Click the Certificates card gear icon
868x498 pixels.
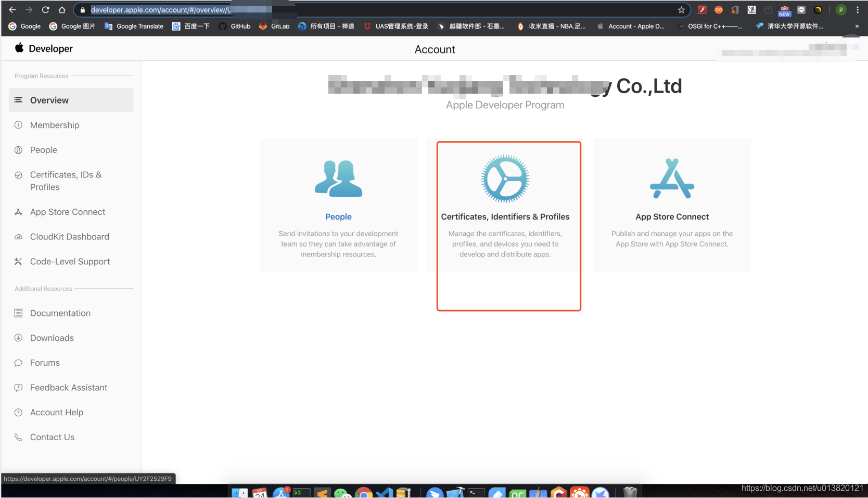505,178
